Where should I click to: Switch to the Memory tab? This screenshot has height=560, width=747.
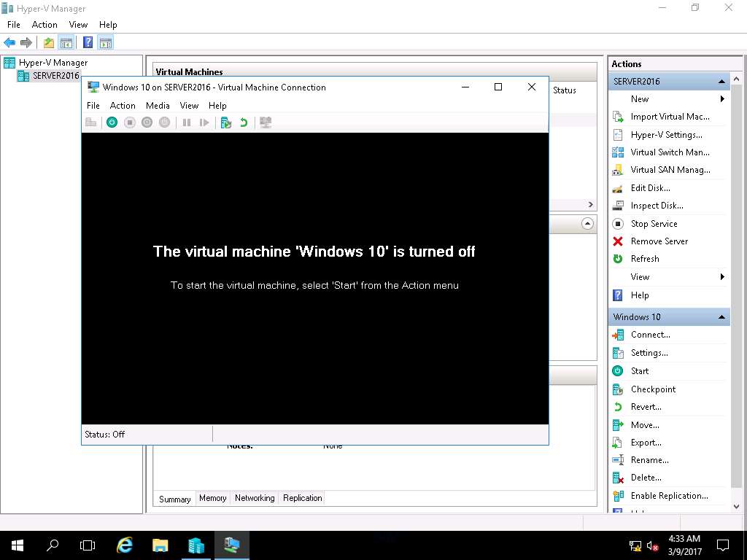pyautogui.click(x=212, y=498)
